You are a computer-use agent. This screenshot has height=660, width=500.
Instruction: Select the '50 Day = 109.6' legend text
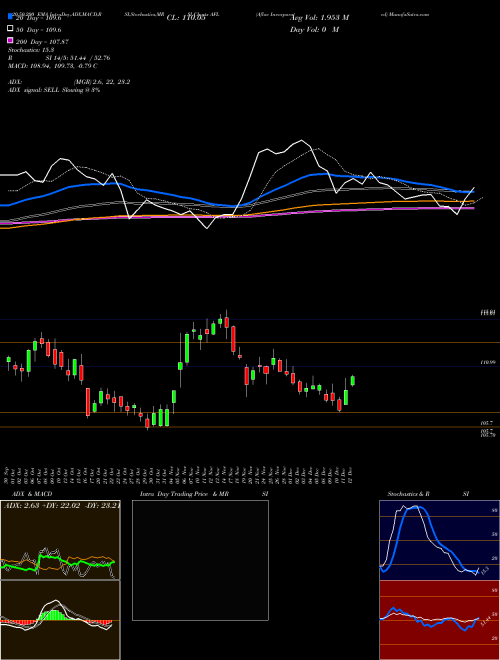(38, 30)
